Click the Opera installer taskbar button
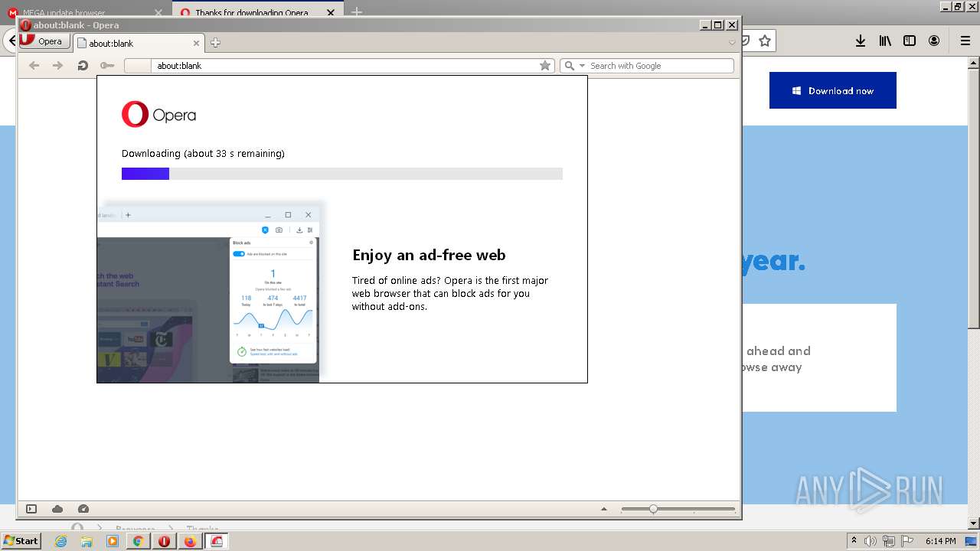The height and width of the screenshot is (551, 980). pyautogui.click(x=217, y=541)
